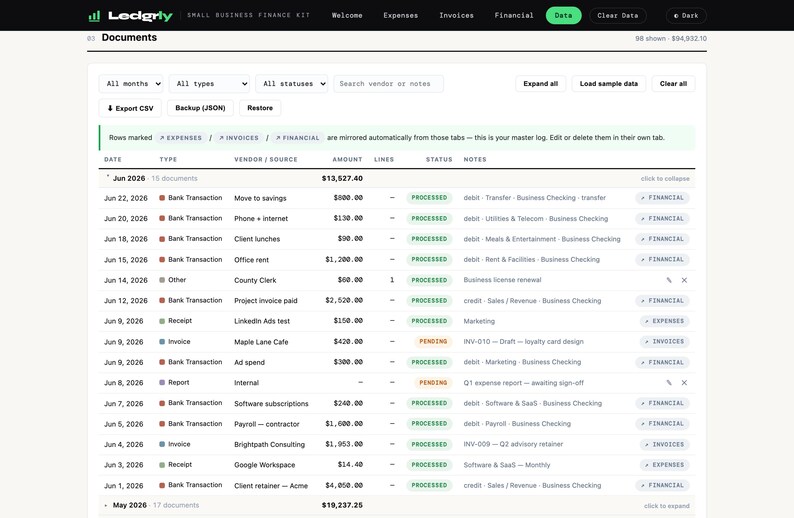Click the Clear Data nav button
794x518 pixels.
click(618, 16)
